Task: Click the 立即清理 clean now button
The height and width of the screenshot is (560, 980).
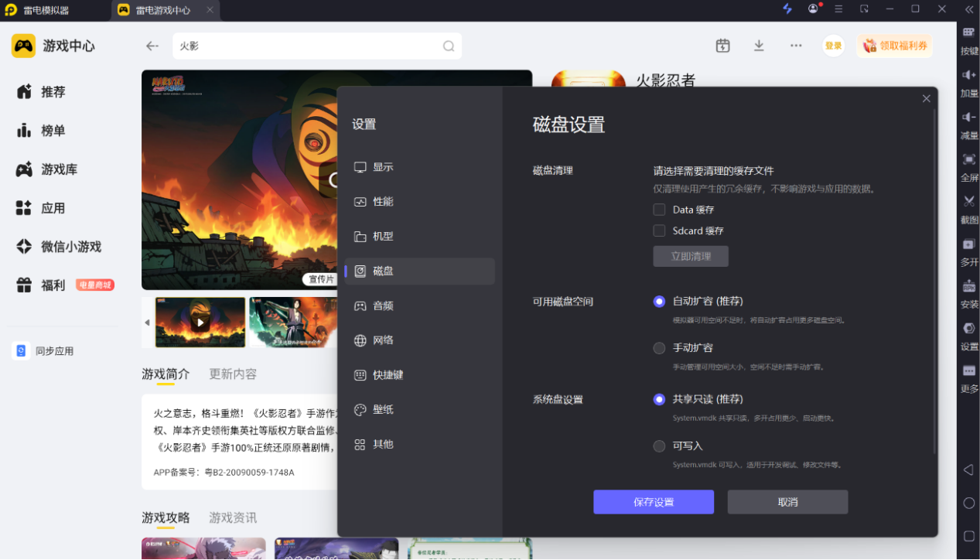Action: tap(691, 257)
